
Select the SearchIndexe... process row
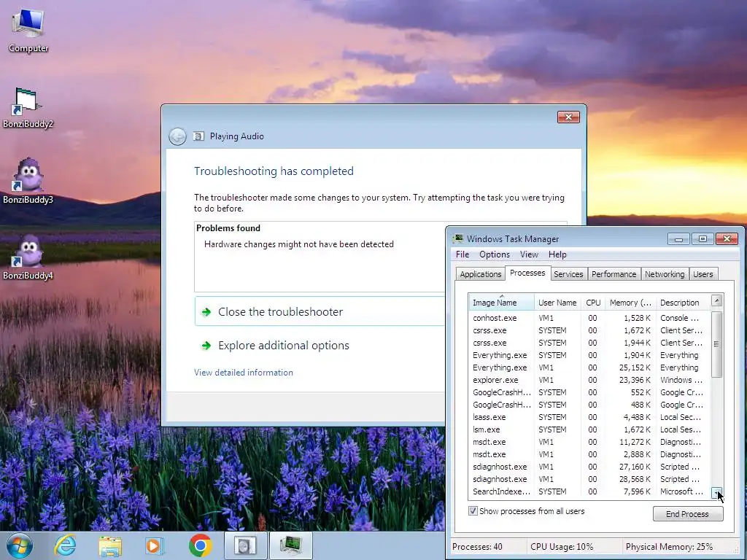pos(589,491)
